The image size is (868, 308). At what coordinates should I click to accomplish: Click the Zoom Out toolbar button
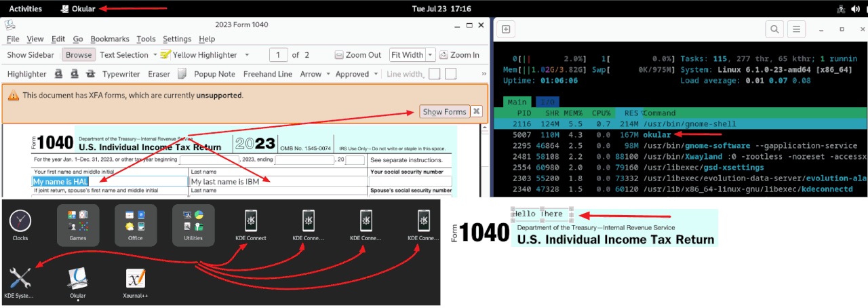358,55
